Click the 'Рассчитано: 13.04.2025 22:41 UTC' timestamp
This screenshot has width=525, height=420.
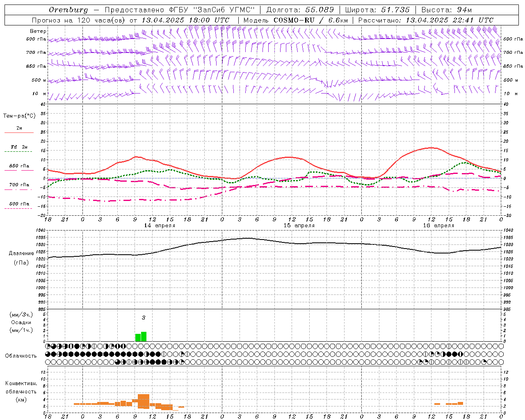click(426, 20)
